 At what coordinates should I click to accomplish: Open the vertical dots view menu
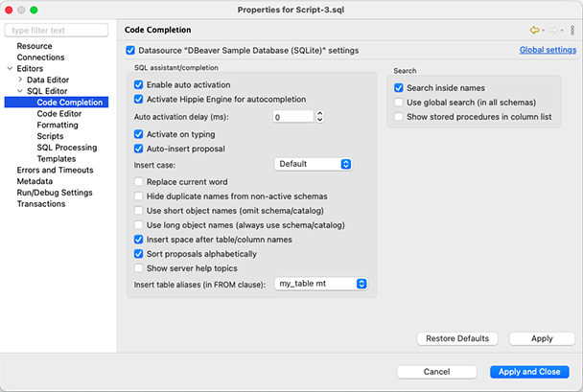point(572,30)
